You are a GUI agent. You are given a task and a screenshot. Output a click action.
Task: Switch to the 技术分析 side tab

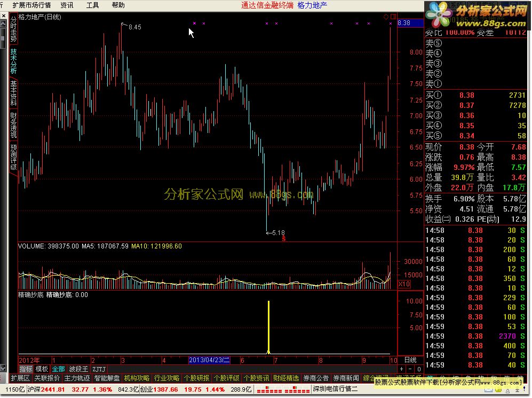click(x=13, y=61)
